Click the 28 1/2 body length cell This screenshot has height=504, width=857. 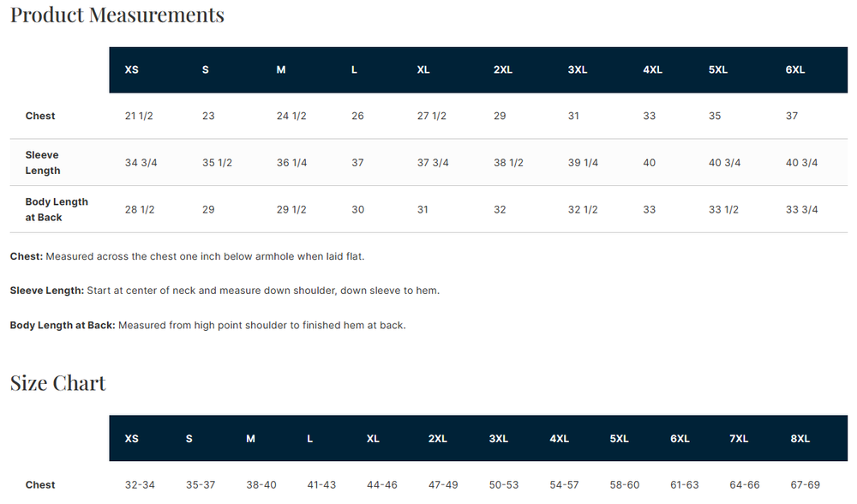[140, 209]
